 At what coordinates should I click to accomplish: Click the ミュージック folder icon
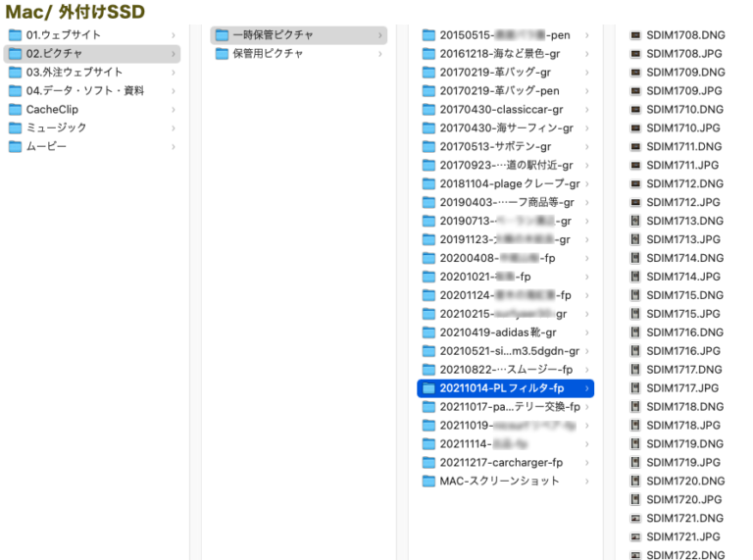click(15, 128)
